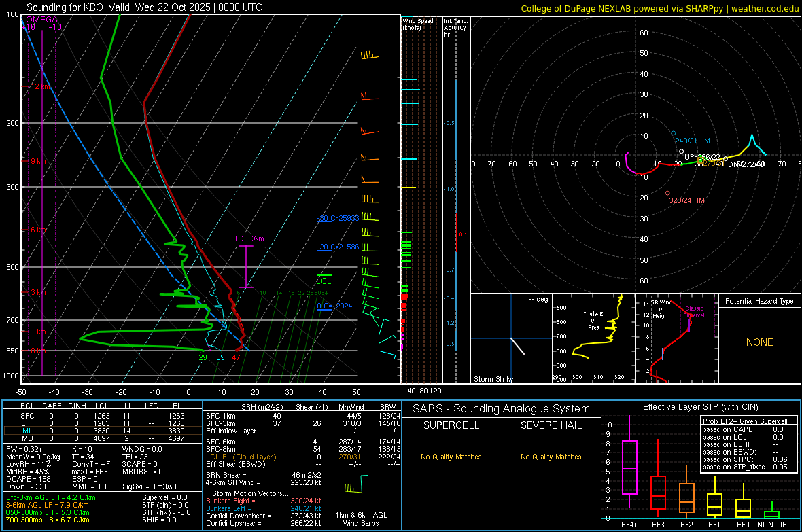The image size is (802, 532).
Task: Select the EFF parcel row
Action: (103, 423)
